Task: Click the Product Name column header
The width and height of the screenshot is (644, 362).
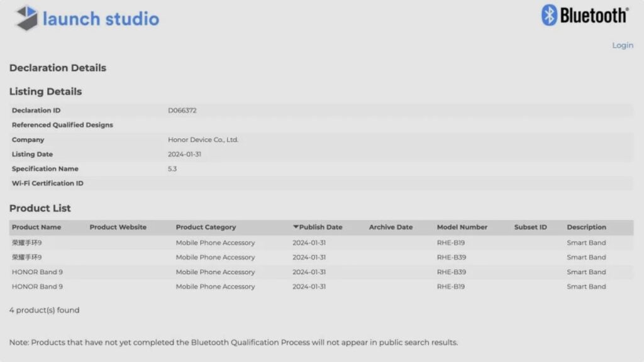Action: coord(36,227)
